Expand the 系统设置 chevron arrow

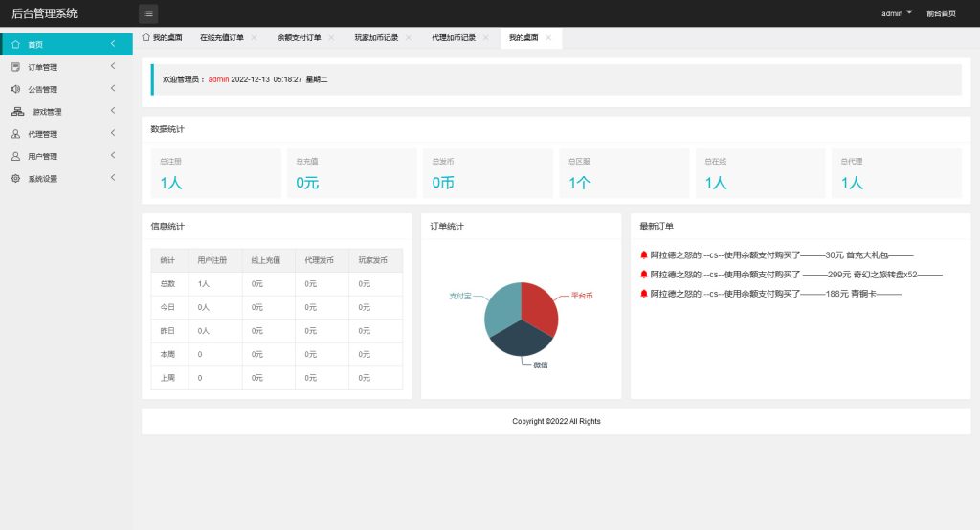pyautogui.click(x=113, y=177)
